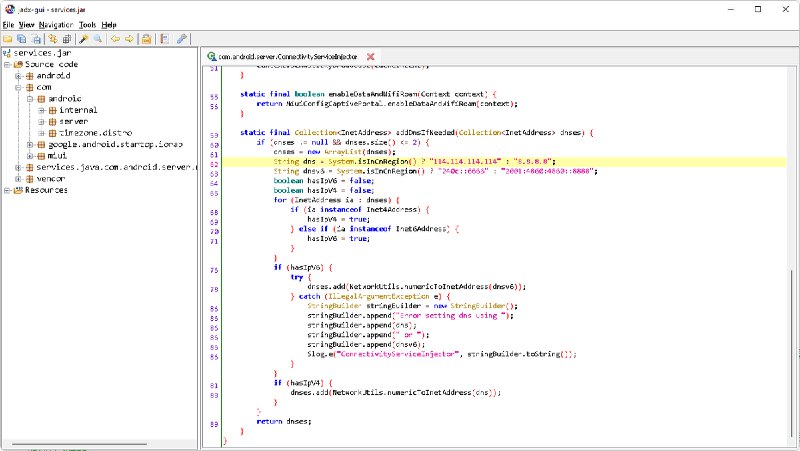Open class search with the magnifier icon
This screenshot has width=800, height=451.
click(x=97, y=39)
